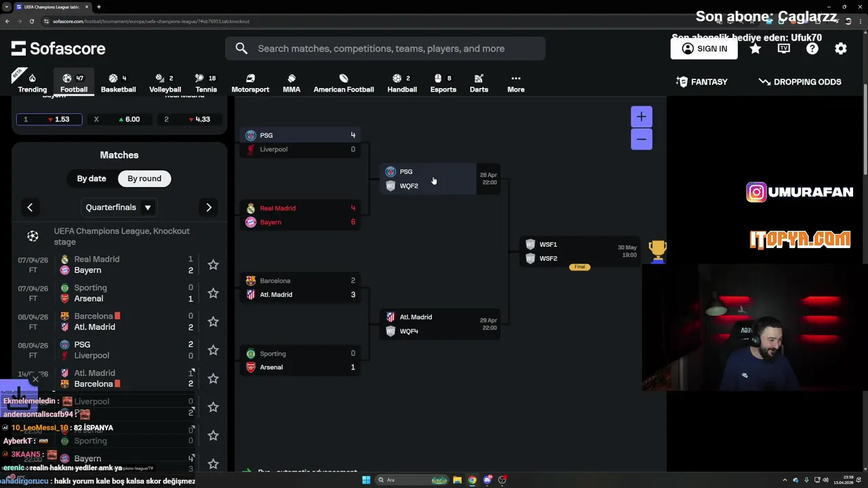Screen dimensions: 868x488
Task: Open the More sports dropdown
Action: [x=516, y=83]
